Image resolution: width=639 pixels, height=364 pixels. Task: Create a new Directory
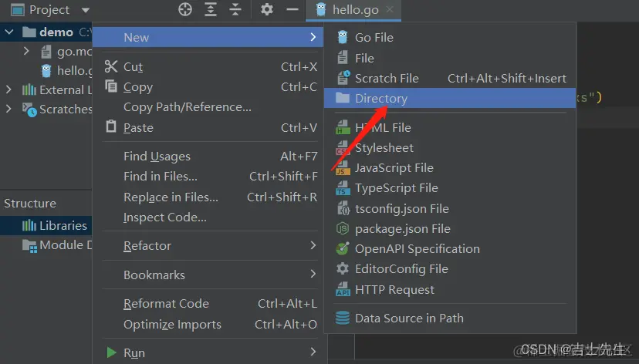click(x=450, y=98)
